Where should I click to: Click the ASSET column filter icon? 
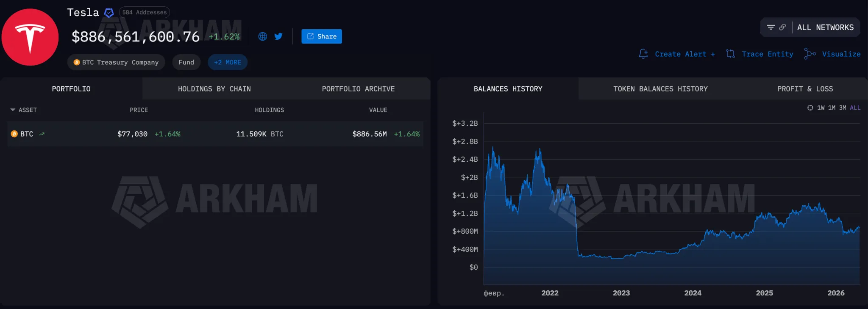coord(13,110)
